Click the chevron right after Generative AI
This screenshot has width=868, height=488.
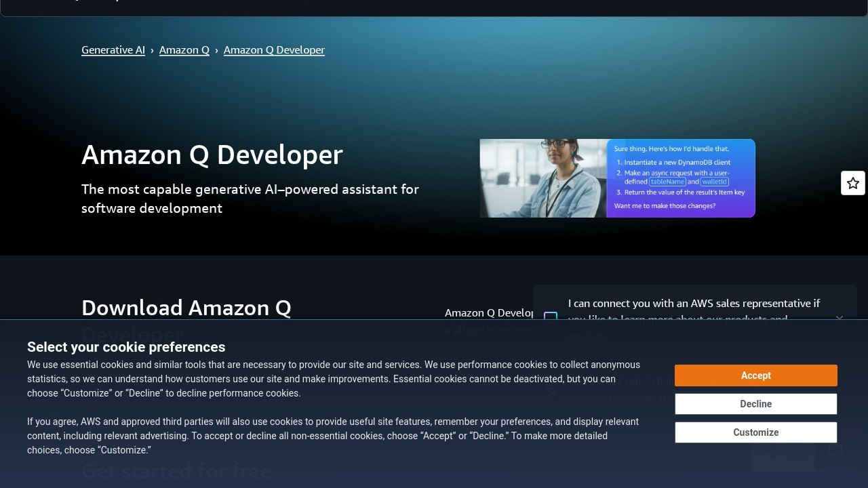point(152,50)
